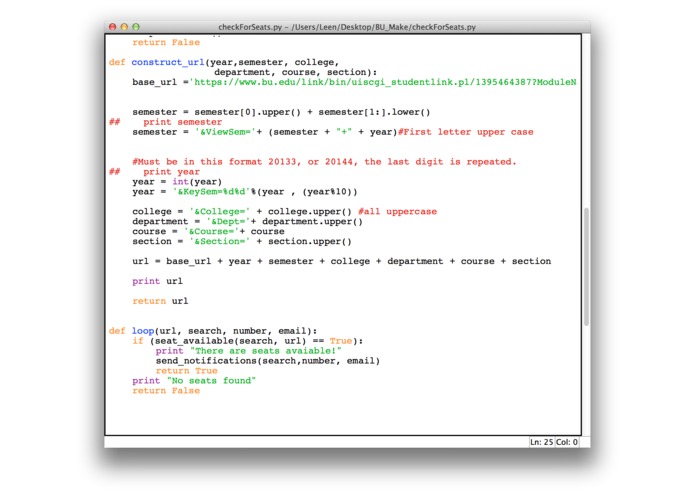Click 'return True' inside loop function
Image resolution: width=695 pixels, height=494 pixels.
point(186,371)
